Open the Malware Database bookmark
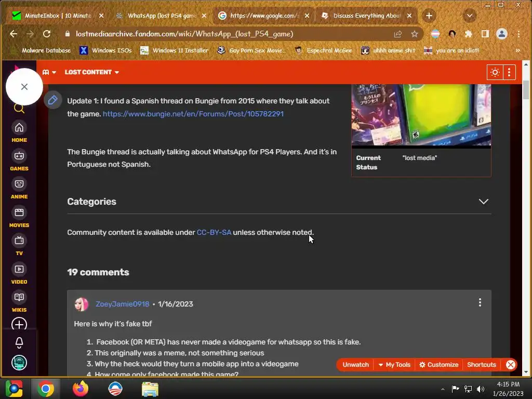This screenshot has width=532, height=399. pyautogui.click(x=42, y=50)
